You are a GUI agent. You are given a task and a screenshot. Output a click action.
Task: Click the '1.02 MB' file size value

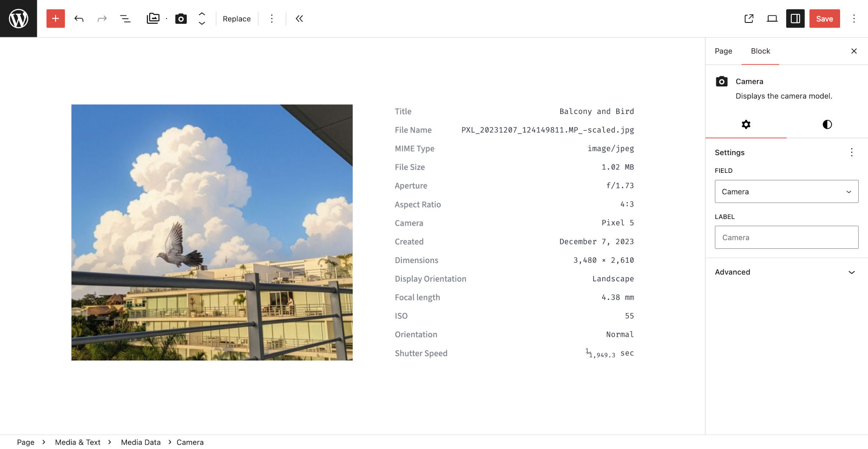point(618,167)
